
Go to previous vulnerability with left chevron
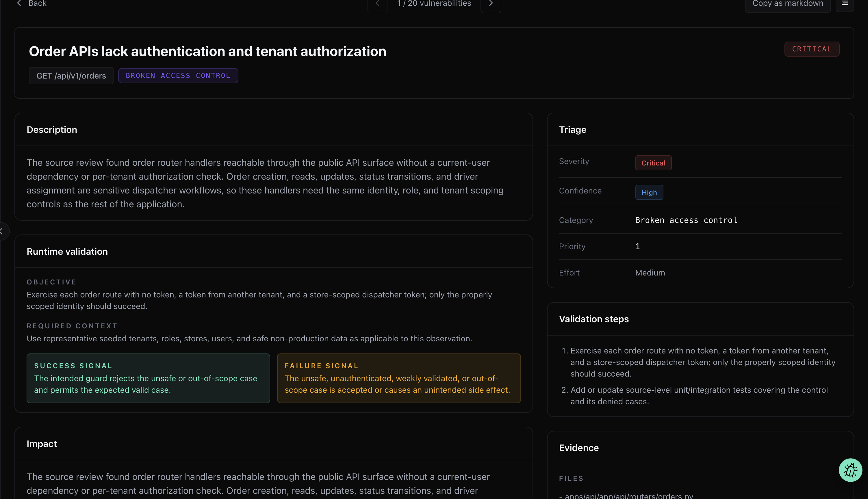coord(377,4)
